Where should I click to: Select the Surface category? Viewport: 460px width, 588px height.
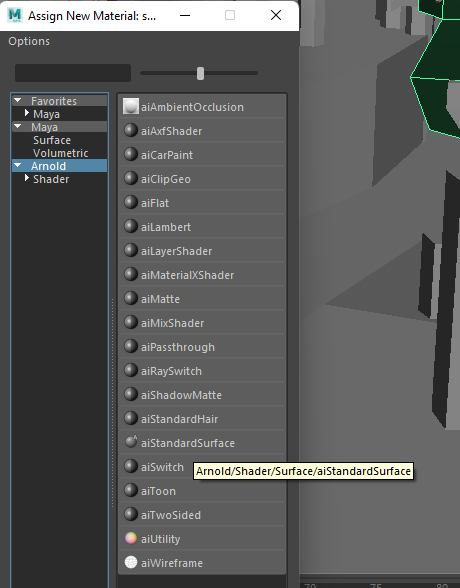52,140
